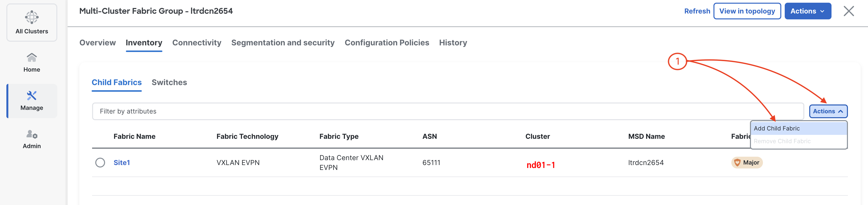The width and height of the screenshot is (868, 205).
Task: Open the Connectivity tab
Action: coord(196,43)
